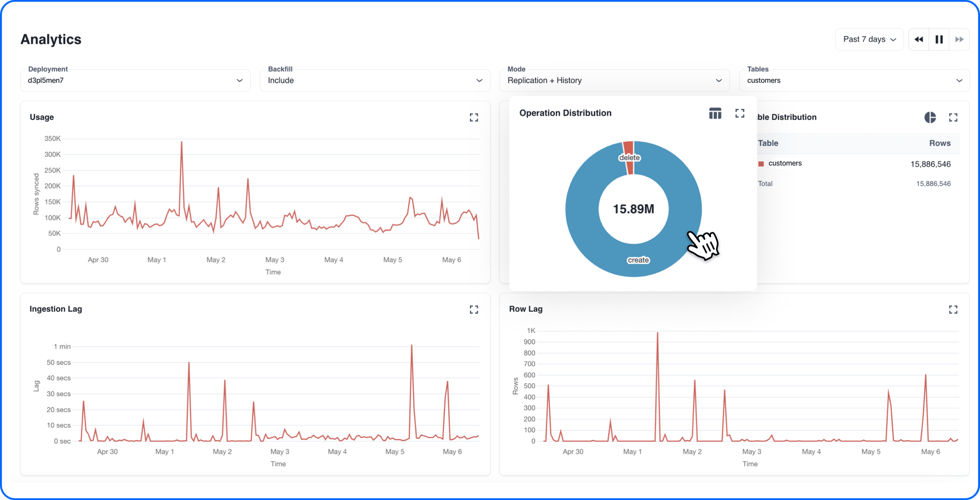Expand the Table Distribution panel to fullscreen

point(953,118)
